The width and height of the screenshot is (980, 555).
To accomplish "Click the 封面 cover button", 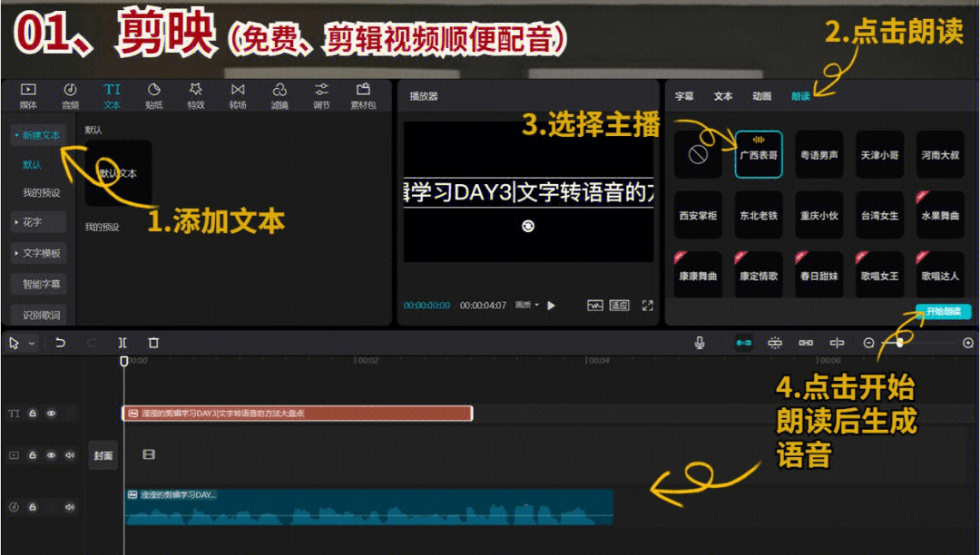I will coord(103,455).
